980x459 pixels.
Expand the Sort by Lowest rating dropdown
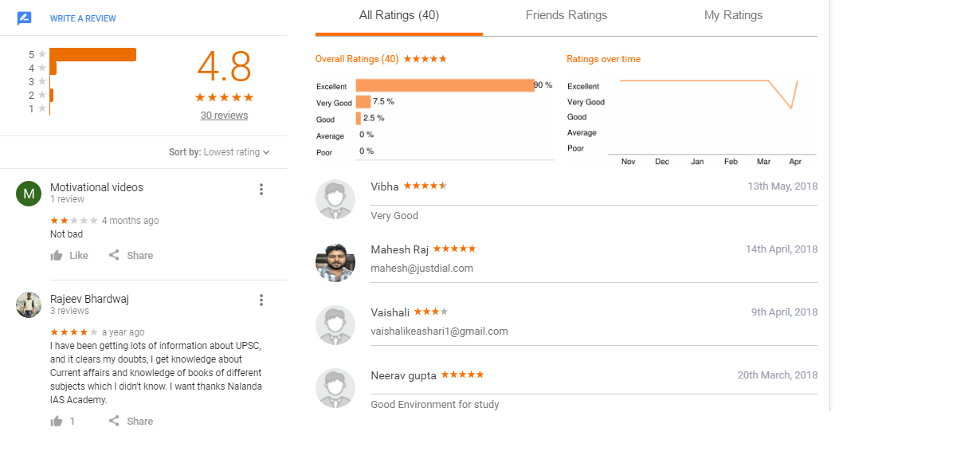coord(219,152)
